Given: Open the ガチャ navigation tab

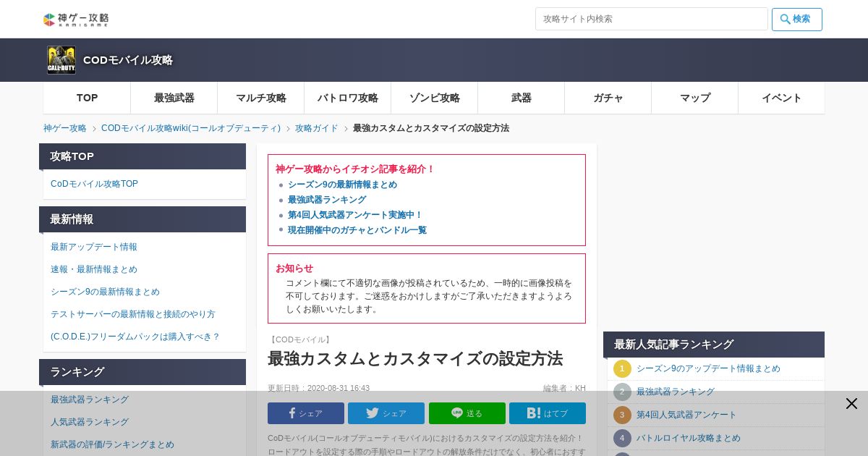Looking at the screenshot, I should pyautogui.click(x=608, y=98).
